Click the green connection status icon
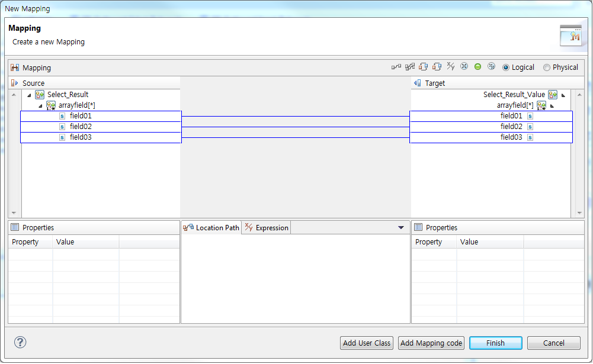 point(477,66)
